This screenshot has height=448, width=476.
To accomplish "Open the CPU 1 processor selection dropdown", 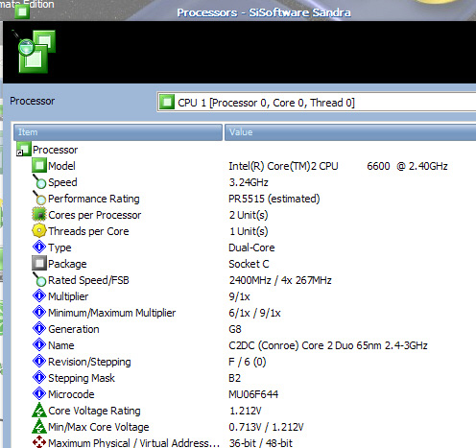I will [x=316, y=103].
